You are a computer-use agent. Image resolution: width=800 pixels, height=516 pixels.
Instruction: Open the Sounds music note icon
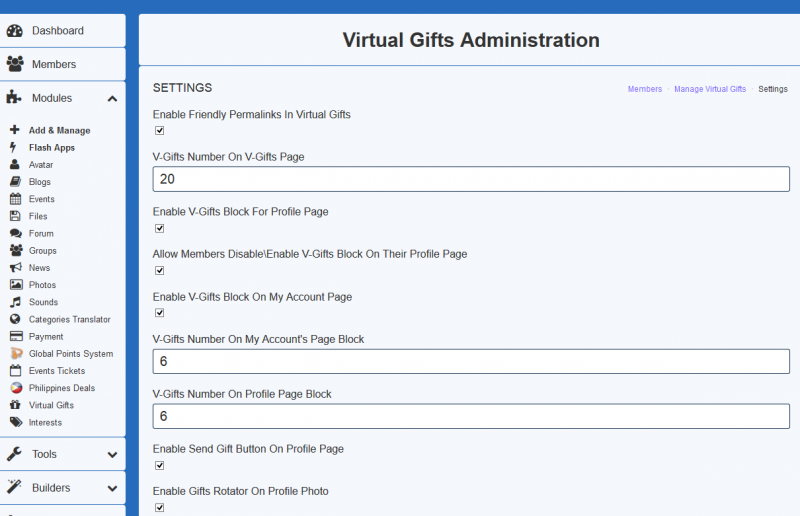pyautogui.click(x=16, y=302)
